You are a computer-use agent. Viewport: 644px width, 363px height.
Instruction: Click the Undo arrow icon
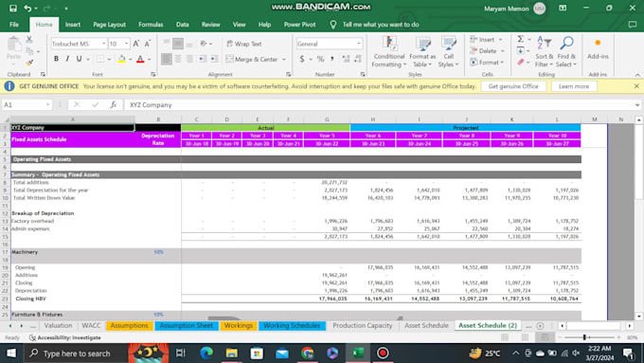click(x=27, y=9)
